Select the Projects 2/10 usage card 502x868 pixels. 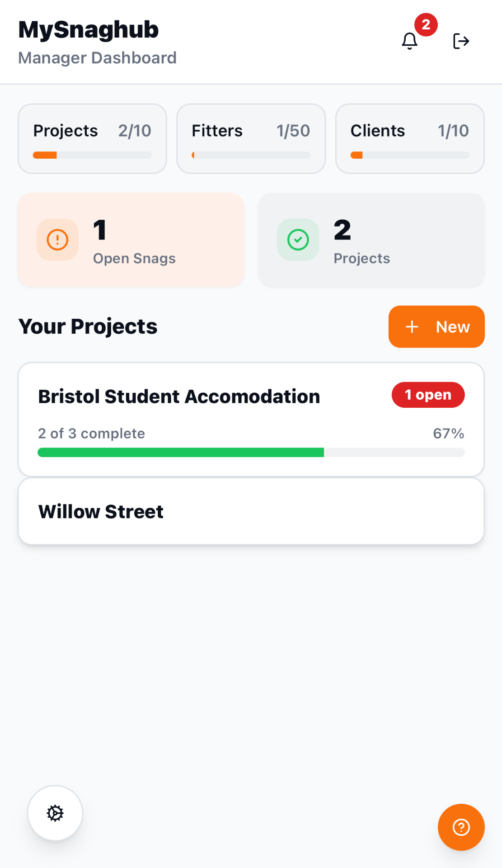[x=92, y=138]
